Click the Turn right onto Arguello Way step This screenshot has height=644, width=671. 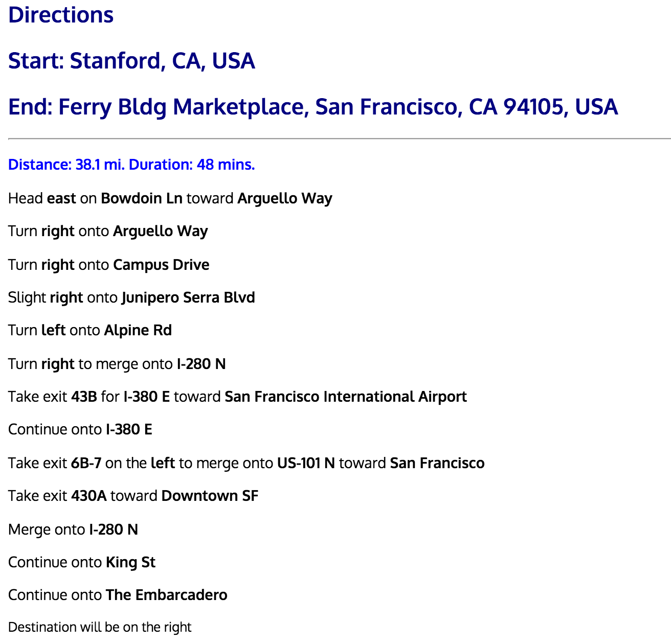point(108,232)
